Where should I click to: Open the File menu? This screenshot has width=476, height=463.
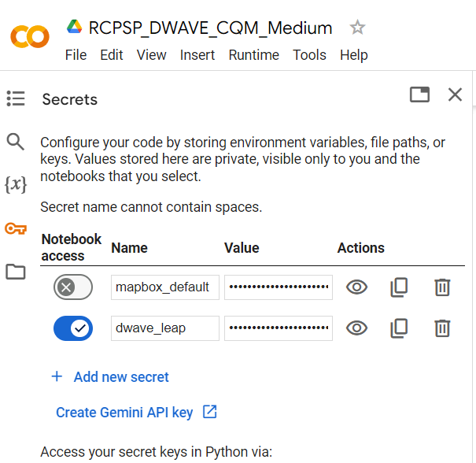[76, 55]
